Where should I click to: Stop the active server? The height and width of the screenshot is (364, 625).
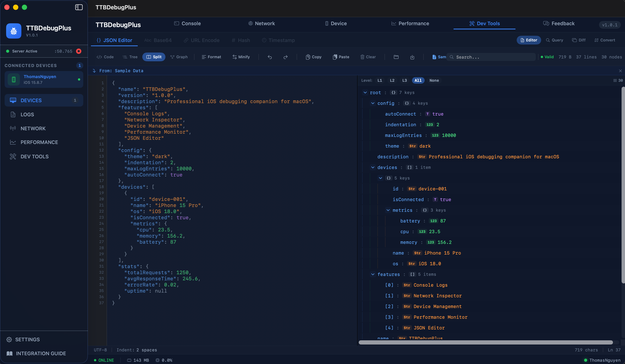(x=79, y=51)
